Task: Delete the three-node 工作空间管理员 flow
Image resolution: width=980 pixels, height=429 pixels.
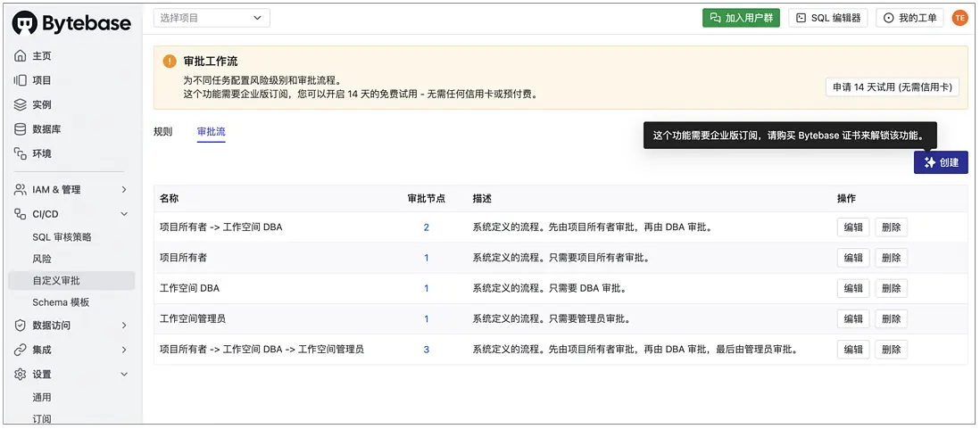Action: [892, 350]
